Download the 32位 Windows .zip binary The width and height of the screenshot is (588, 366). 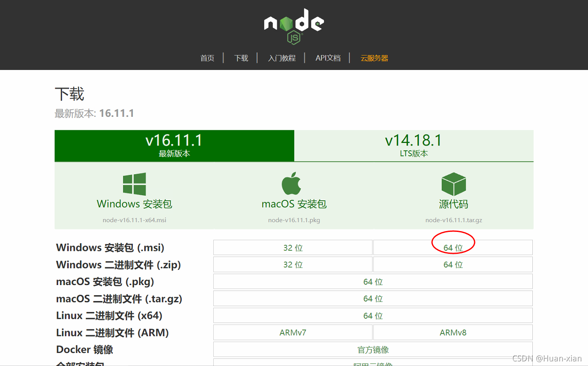coord(293,264)
